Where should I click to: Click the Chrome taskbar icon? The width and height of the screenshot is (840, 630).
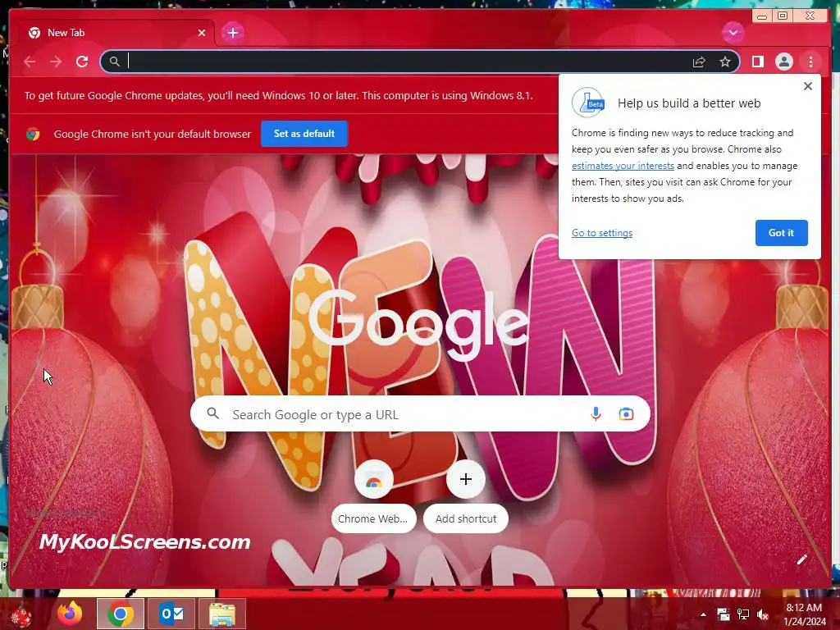pos(120,614)
